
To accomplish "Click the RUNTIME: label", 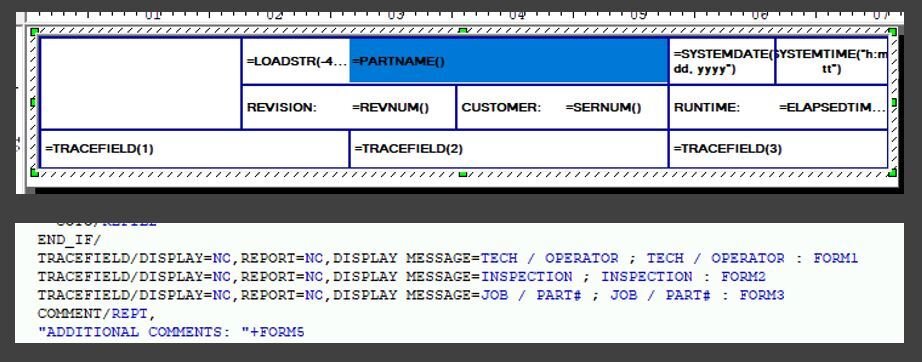I will coord(707,108).
